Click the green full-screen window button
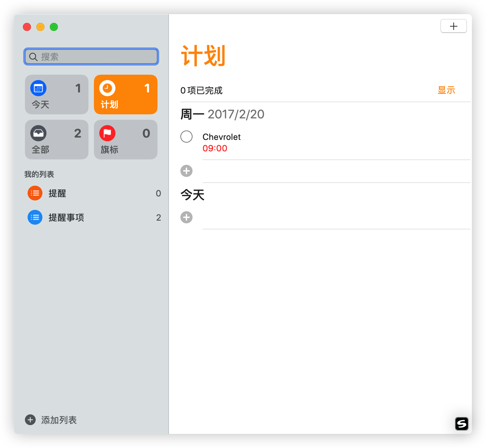The image size is (486, 448). click(x=54, y=27)
